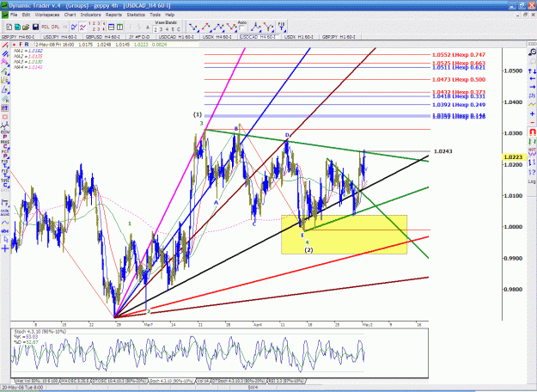This screenshot has width=537, height=392.
Task: Click the red magnet snap icon
Action: coord(532,132)
